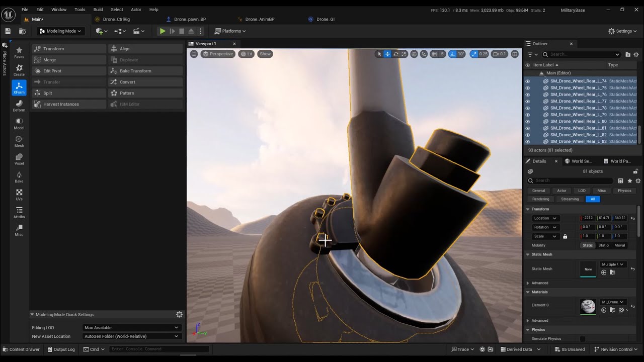Open the New Asset Location dropdown
The image size is (644, 362).
[131, 336]
